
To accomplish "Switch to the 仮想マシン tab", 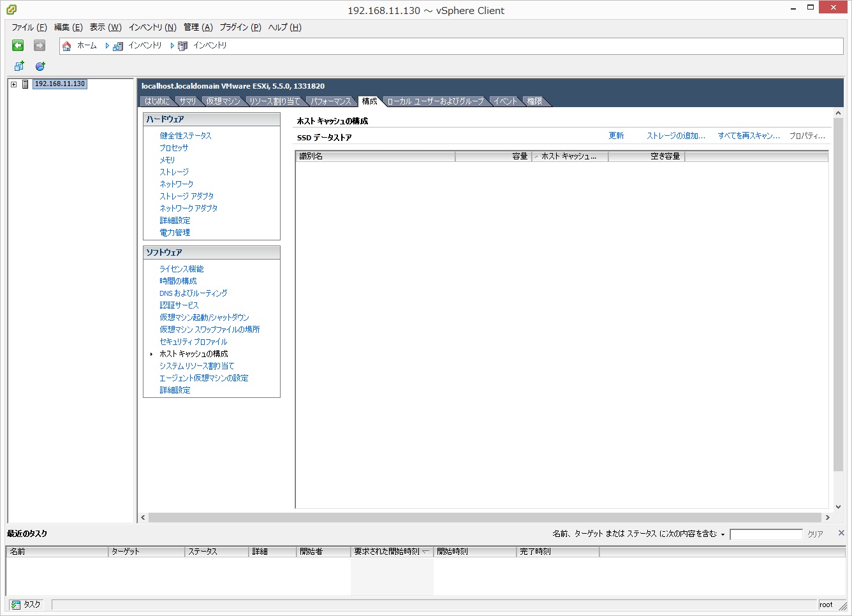I will click(x=223, y=101).
